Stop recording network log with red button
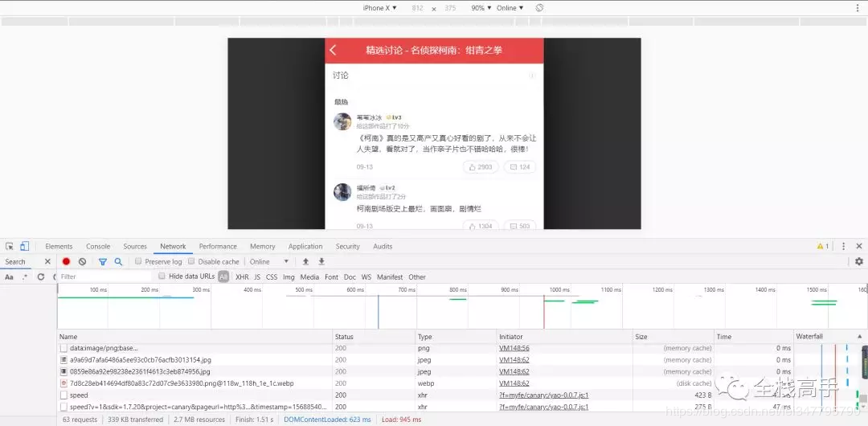This screenshot has height=426, width=868. tap(67, 261)
